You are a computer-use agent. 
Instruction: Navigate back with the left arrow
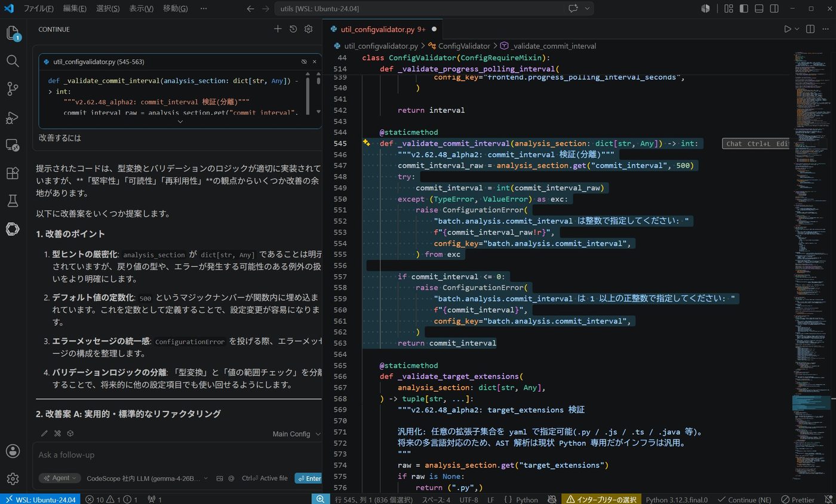pyautogui.click(x=250, y=8)
